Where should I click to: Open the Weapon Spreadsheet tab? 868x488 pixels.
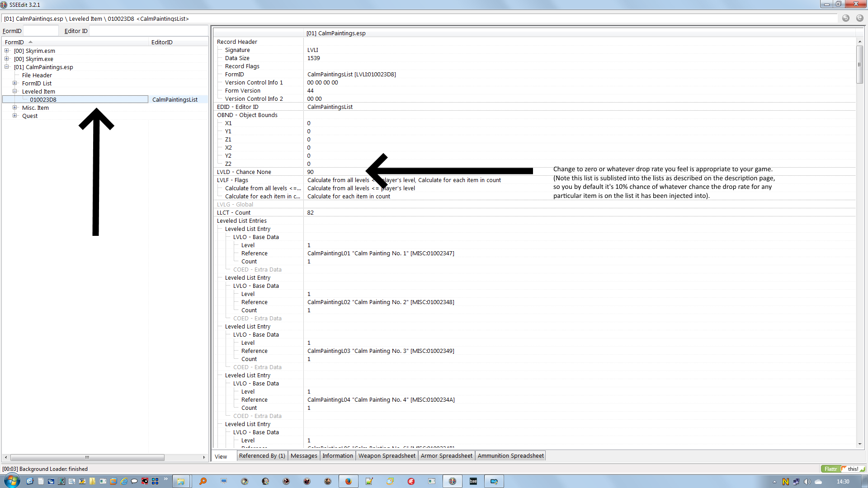click(x=387, y=455)
